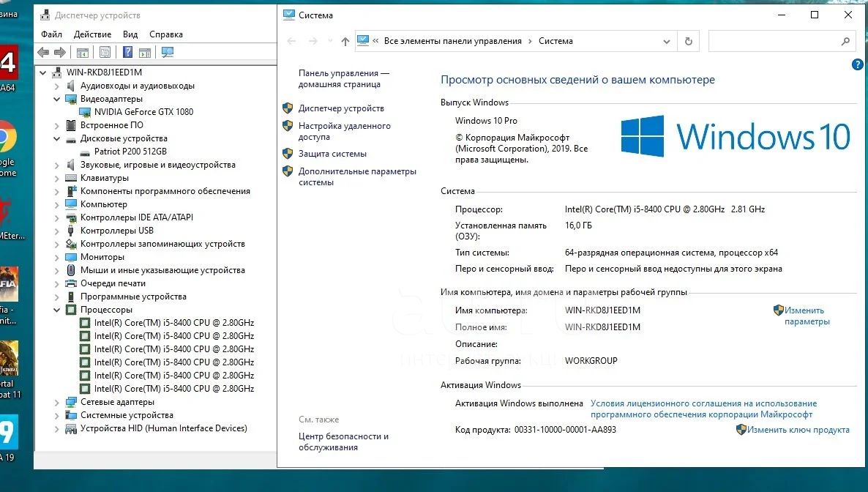The image size is (868, 492).
Task: Open the Диспетчер устройств link
Action: click(x=341, y=108)
